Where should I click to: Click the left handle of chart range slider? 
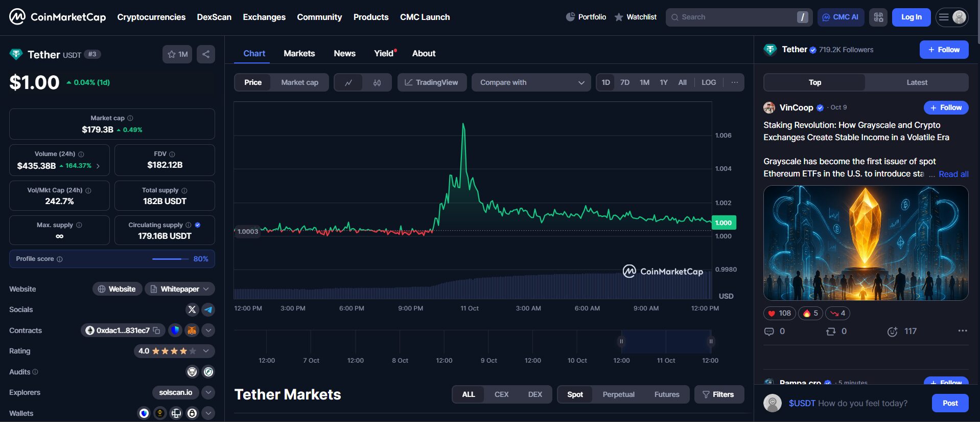pyautogui.click(x=621, y=341)
